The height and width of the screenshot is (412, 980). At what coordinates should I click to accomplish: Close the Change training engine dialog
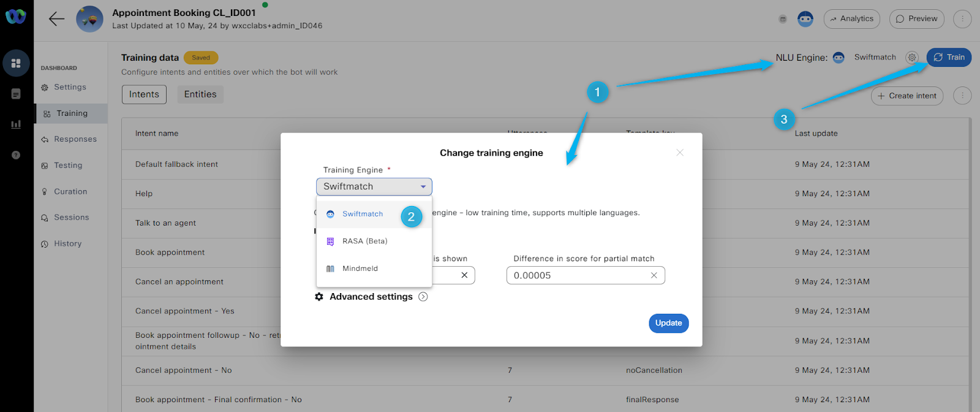click(x=679, y=153)
